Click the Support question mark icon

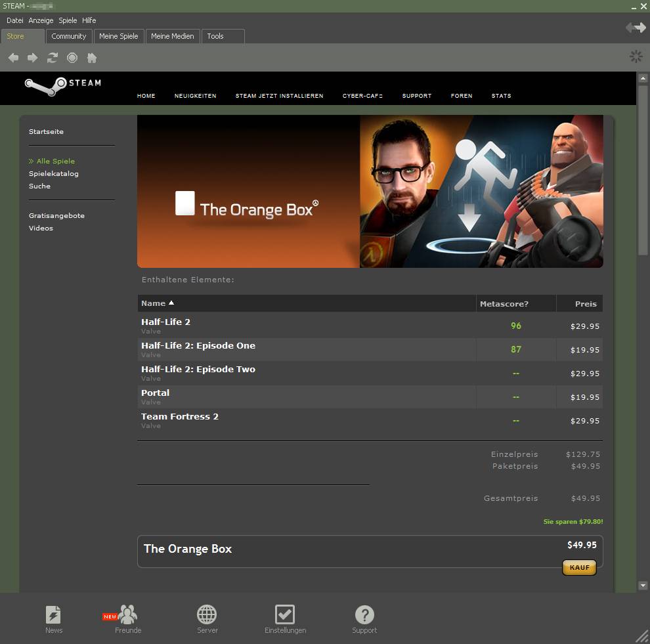coord(364,615)
